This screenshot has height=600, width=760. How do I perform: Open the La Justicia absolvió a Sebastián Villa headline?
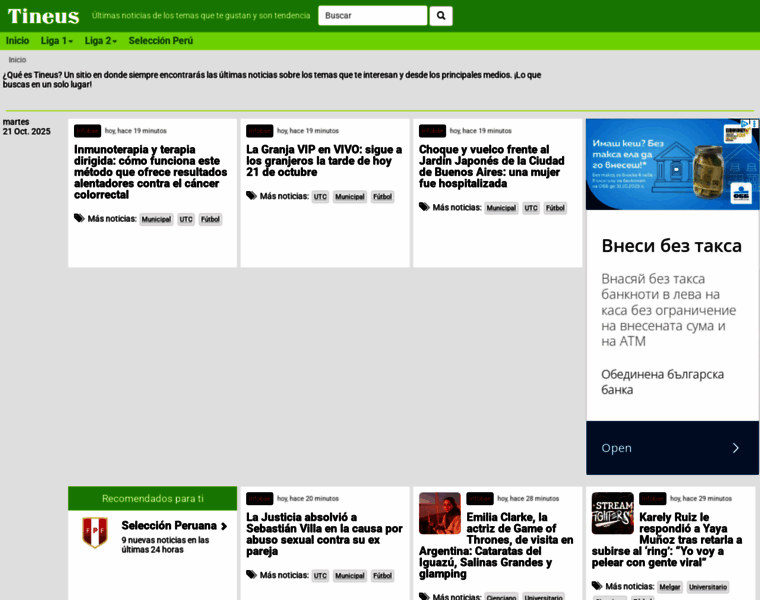[324, 534]
